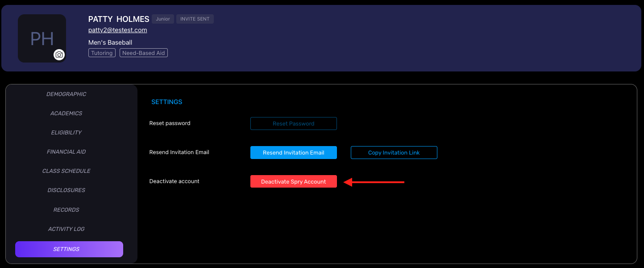Open the PH profile avatar thumbnail
Screen dimensions: 644x268
42,38
